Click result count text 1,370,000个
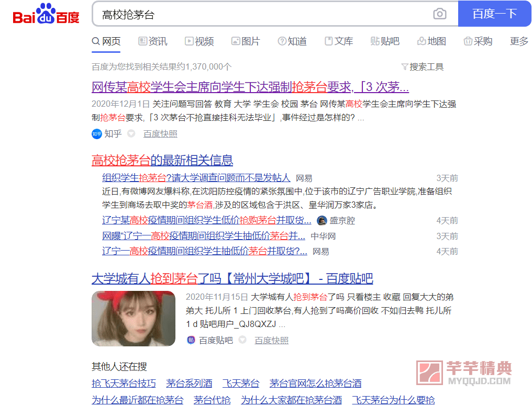This screenshot has height=406, width=532. (208, 67)
